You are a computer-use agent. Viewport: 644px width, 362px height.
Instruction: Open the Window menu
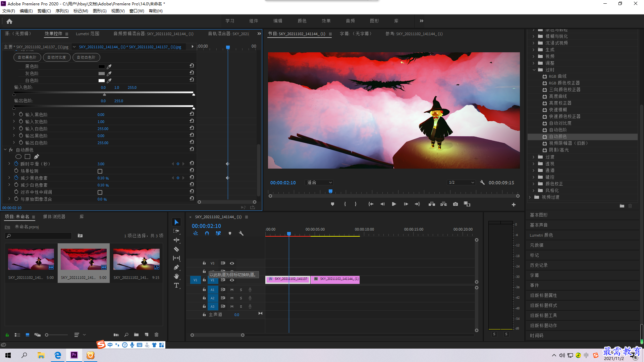click(x=137, y=11)
